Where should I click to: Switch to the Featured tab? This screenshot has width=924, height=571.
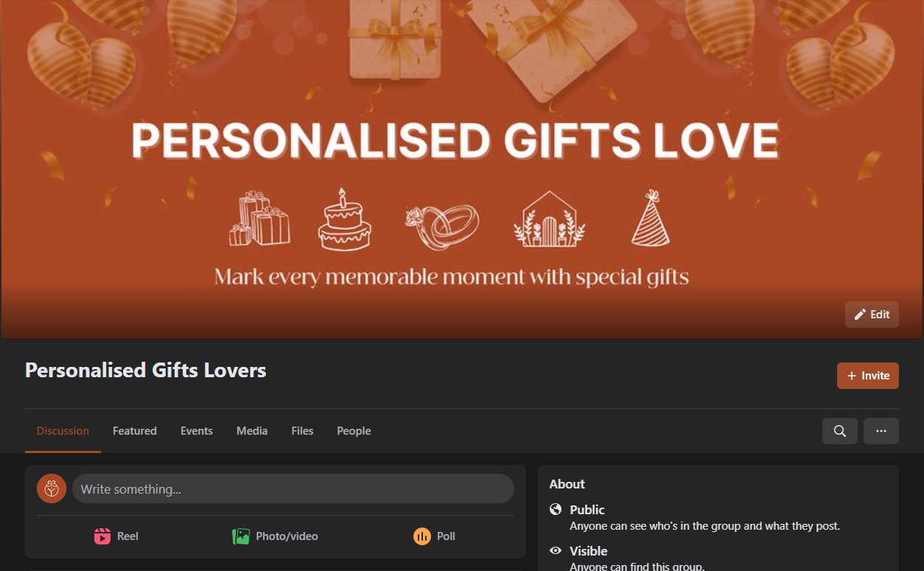coord(135,431)
